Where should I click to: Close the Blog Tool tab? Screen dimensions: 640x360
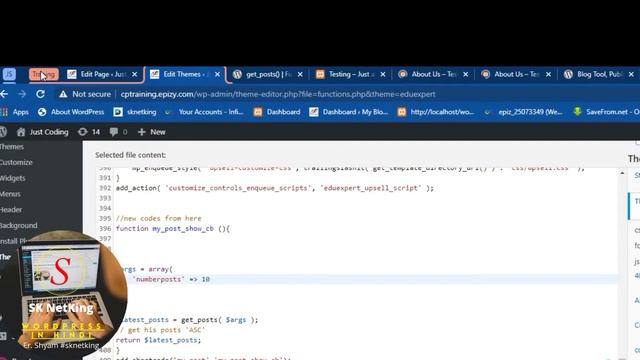pos(631,74)
